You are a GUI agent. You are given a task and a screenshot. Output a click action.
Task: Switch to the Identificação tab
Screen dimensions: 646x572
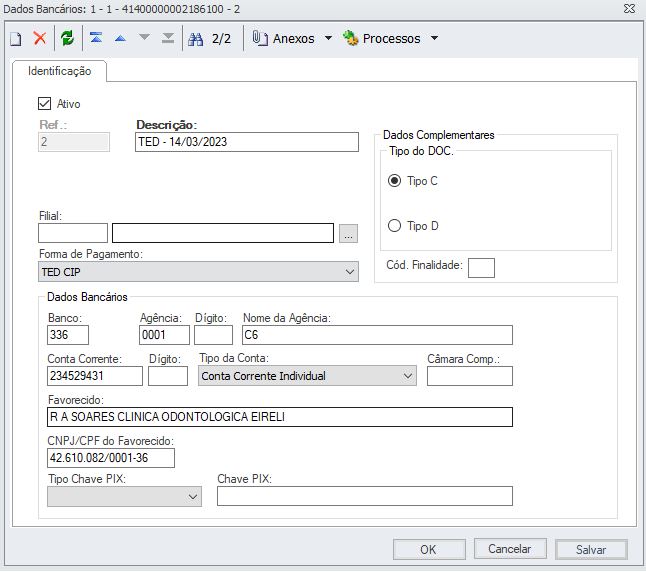coord(59,72)
